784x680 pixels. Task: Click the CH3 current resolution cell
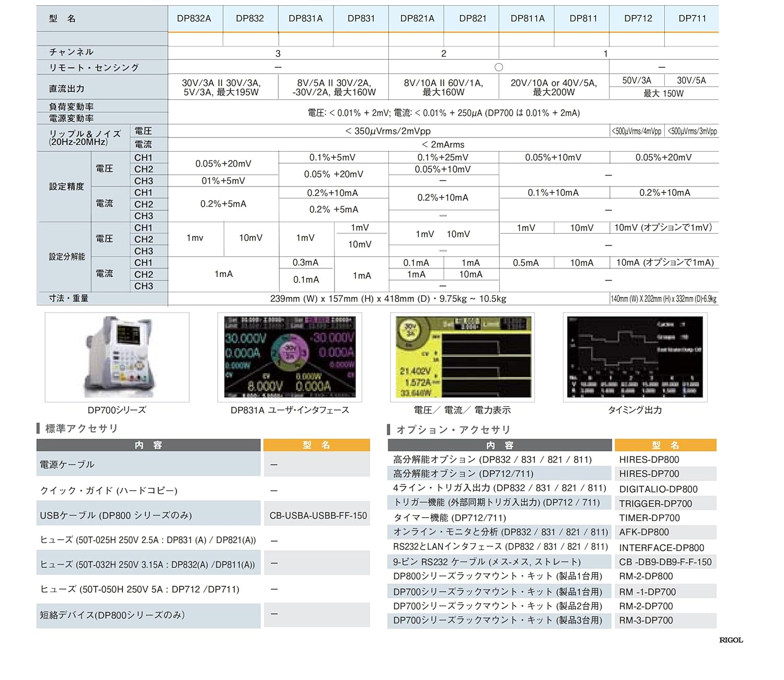(143, 286)
